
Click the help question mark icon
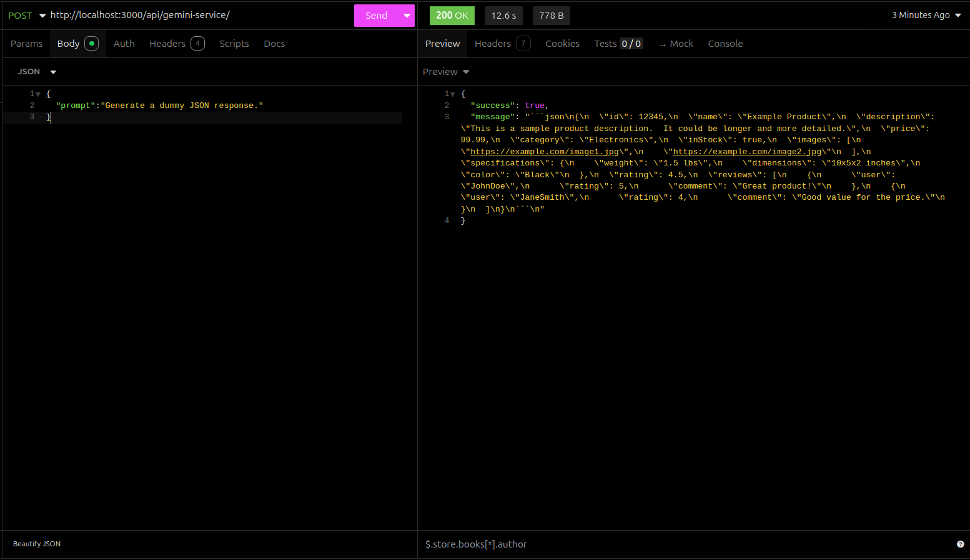(960, 544)
